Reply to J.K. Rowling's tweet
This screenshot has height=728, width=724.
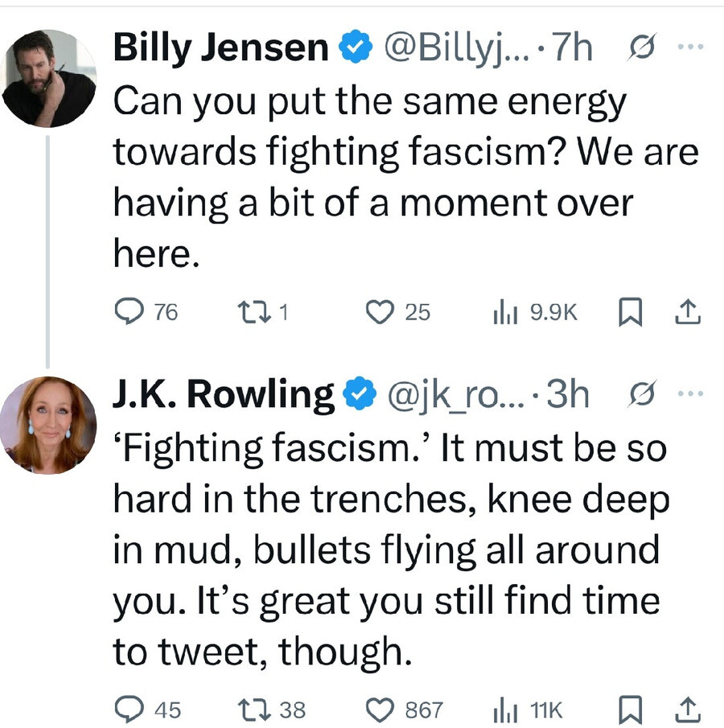pos(127,709)
